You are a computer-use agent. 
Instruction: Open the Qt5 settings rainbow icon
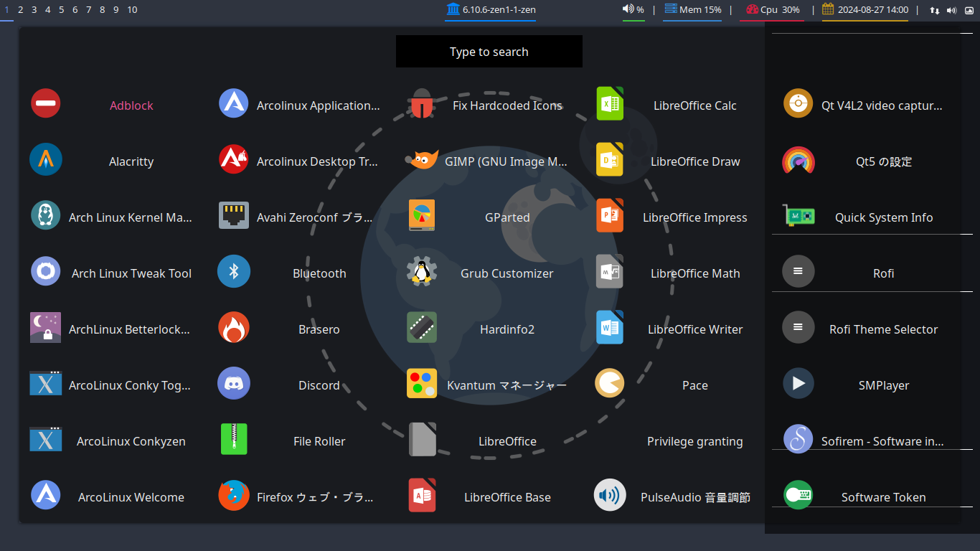(798, 159)
